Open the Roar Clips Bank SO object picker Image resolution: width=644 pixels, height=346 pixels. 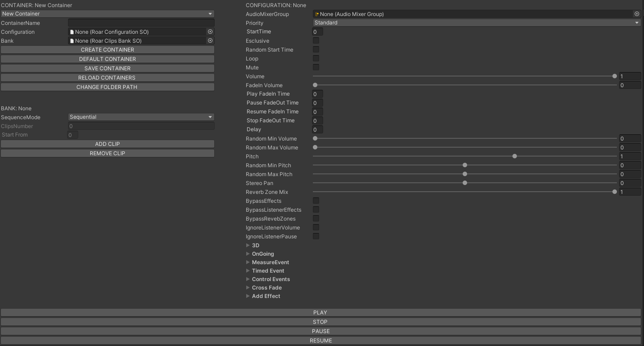pyautogui.click(x=210, y=40)
